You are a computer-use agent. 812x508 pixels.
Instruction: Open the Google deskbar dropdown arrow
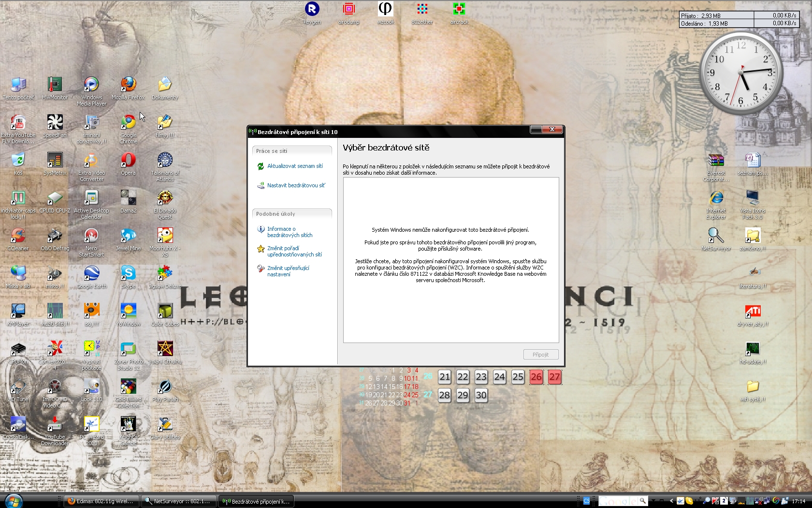(653, 501)
